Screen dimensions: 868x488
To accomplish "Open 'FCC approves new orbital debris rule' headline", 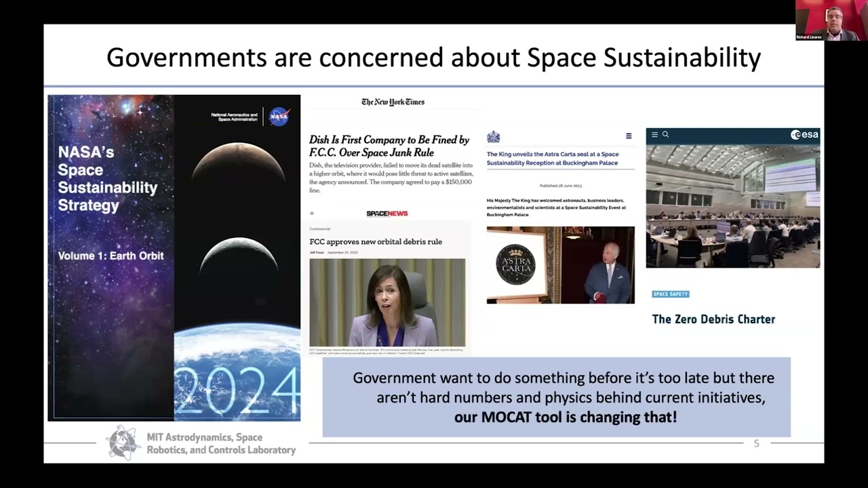I will click(x=376, y=241).
